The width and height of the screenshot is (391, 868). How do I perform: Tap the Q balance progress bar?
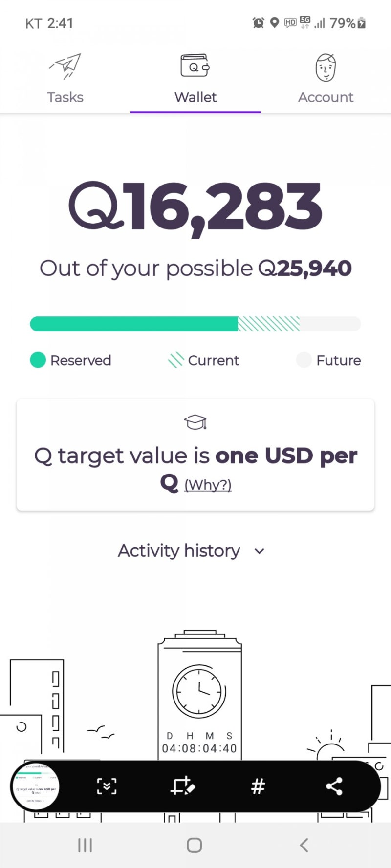pyautogui.click(x=195, y=324)
